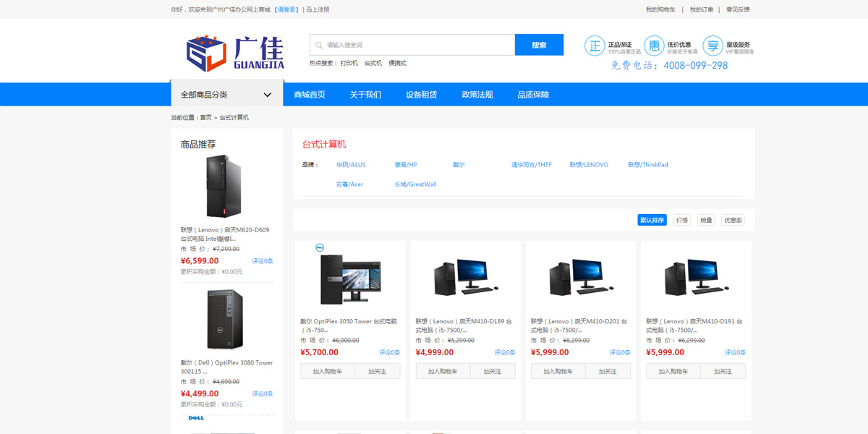
Task: Sort products by 销量
Action: click(706, 220)
